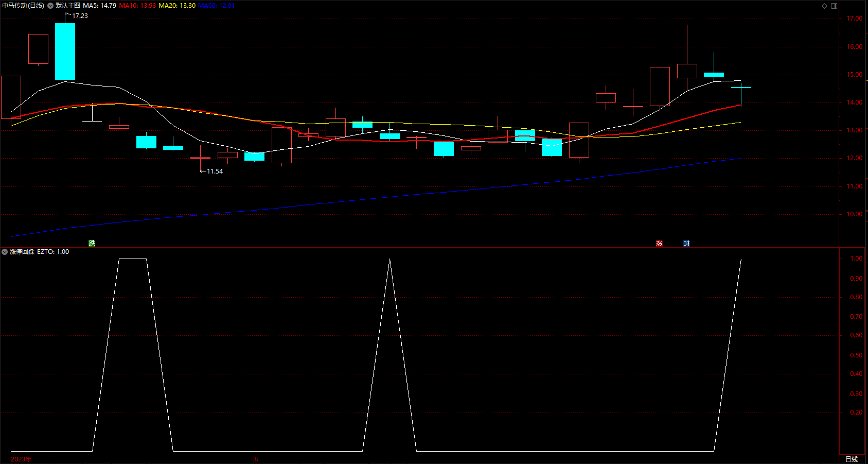This screenshot has width=868, height=464.
Task: Toggle the side panel icon at top right
Action: coord(834,6)
